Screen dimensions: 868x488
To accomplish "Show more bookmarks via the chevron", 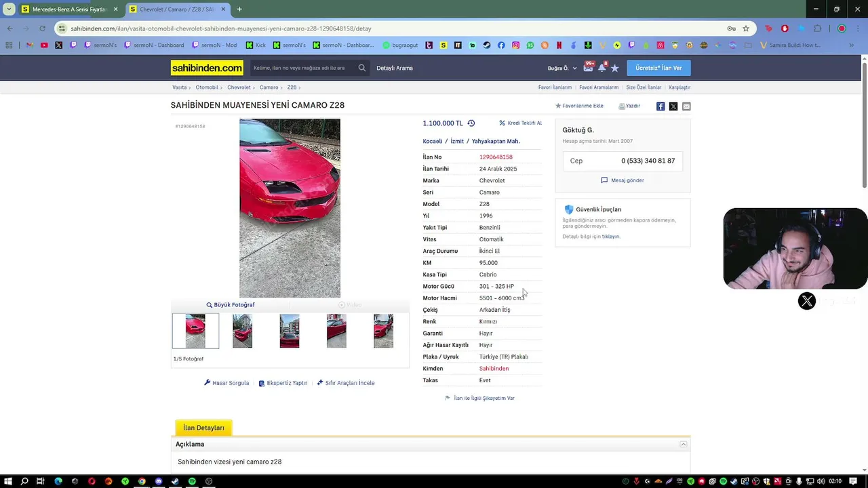I will (x=851, y=45).
